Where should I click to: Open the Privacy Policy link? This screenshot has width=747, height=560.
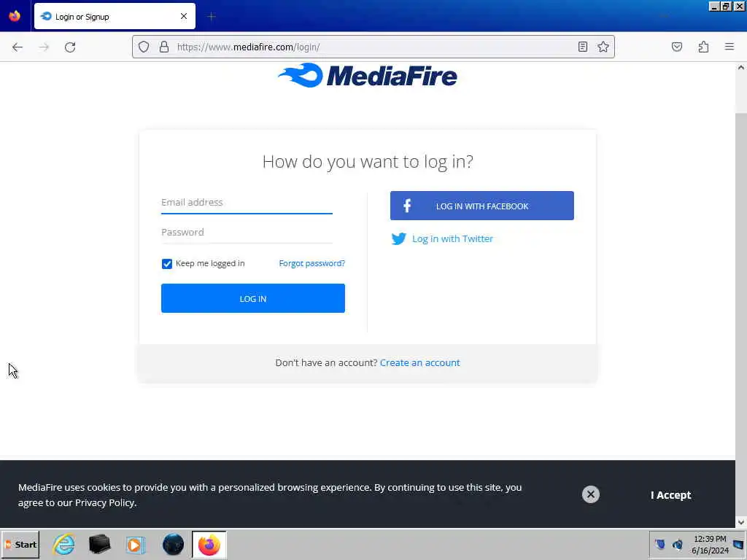105,503
